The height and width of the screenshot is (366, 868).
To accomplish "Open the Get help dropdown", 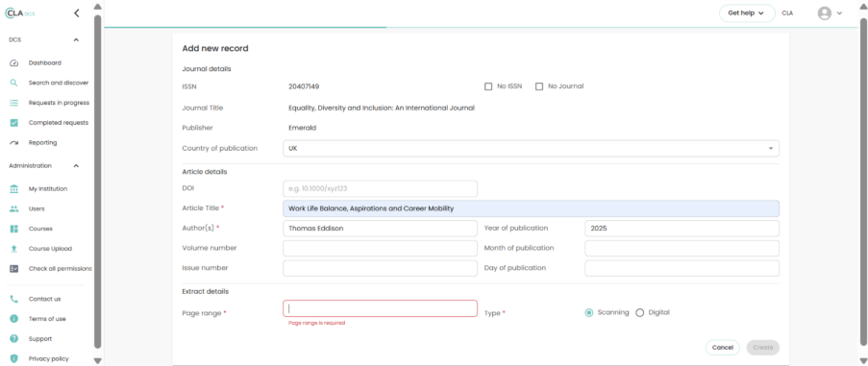I will [747, 13].
